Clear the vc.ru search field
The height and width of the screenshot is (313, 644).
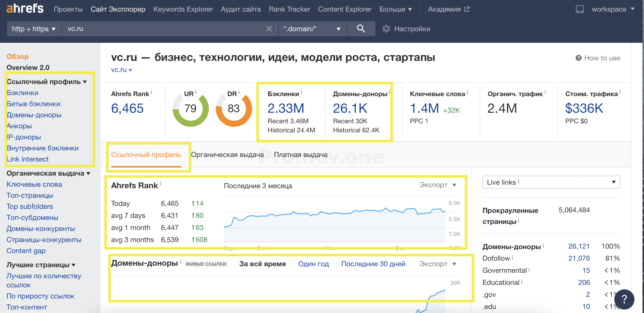tap(269, 29)
